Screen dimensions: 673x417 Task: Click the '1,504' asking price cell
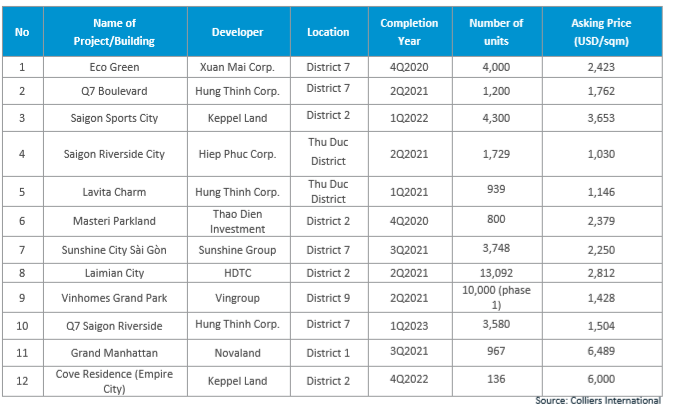[x=602, y=326]
